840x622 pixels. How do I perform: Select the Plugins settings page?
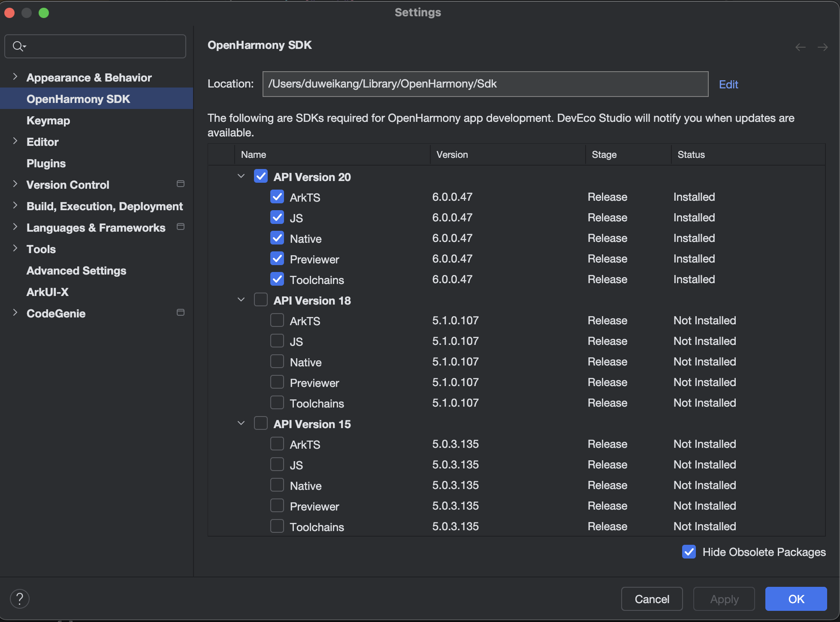[46, 163]
